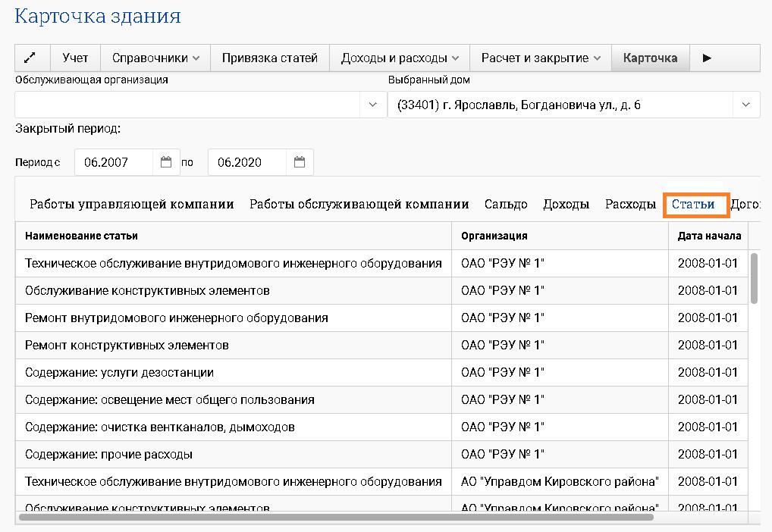772x532 pixels.
Task: Select the Карточка toolbar button
Action: point(650,58)
